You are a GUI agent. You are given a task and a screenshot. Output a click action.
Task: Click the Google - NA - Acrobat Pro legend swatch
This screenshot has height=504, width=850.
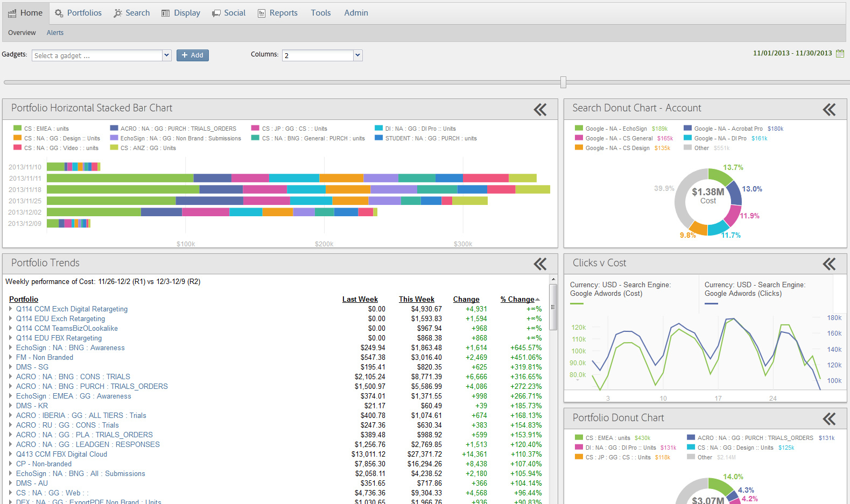[688, 128]
